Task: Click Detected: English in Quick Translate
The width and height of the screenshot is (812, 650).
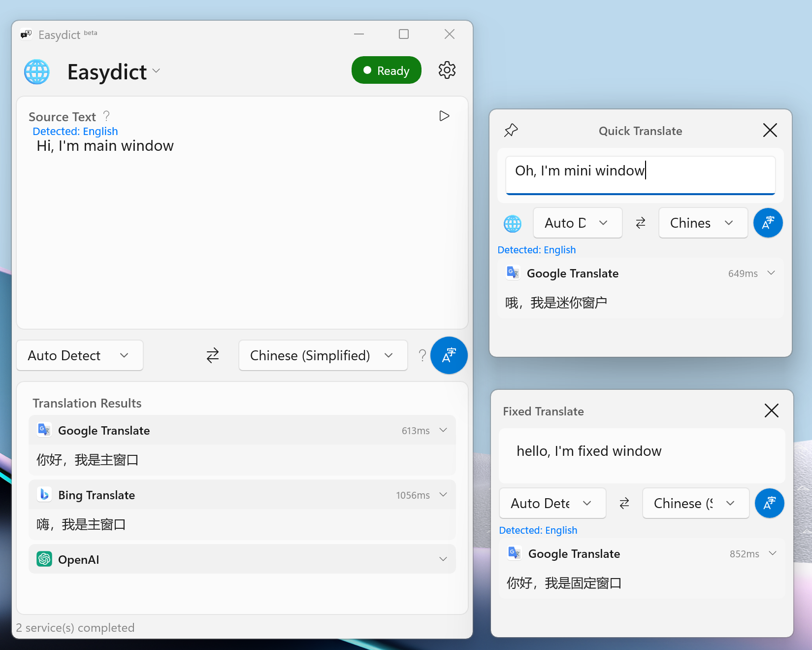Action: [x=537, y=250]
